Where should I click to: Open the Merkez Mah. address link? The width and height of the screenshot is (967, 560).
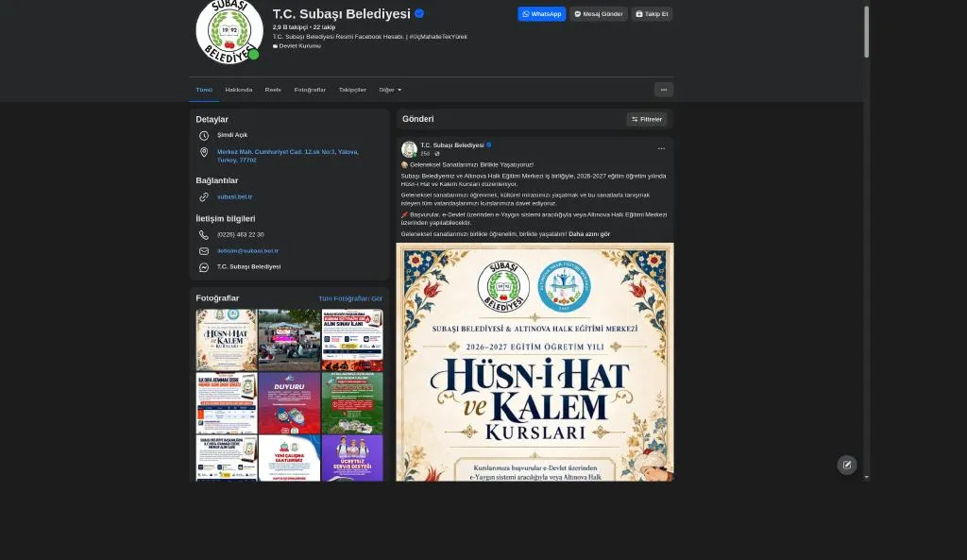click(287, 156)
